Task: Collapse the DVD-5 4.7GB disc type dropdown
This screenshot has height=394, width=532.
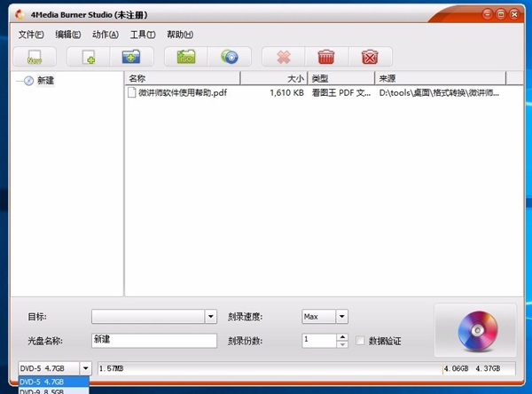Action: pos(85,368)
